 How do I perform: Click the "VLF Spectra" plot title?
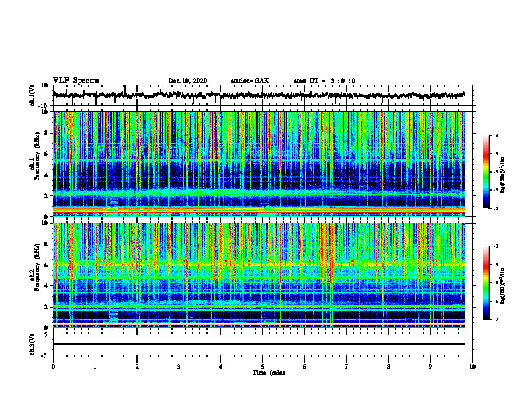coord(76,81)
